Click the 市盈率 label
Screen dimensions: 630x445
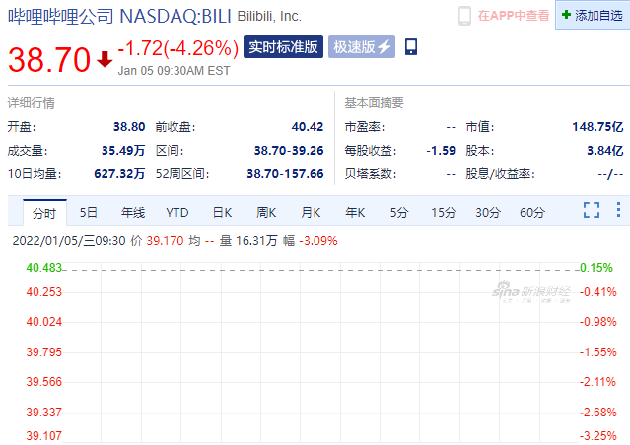coord(364,127)
